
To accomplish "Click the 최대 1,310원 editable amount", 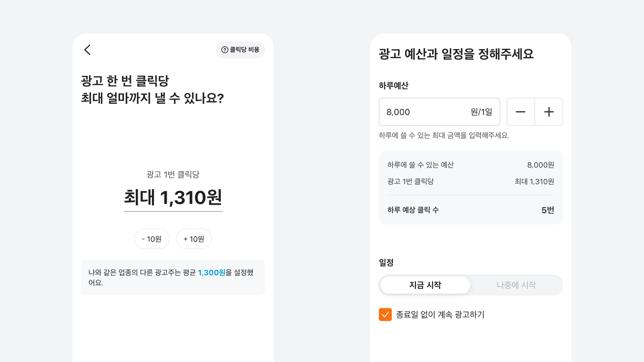I will tap(173, 198).
